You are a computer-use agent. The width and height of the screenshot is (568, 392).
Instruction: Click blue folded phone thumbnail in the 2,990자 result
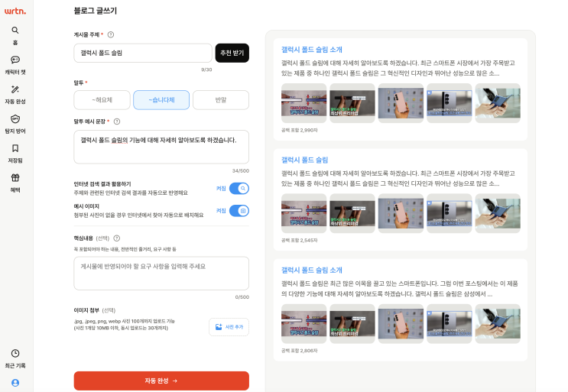[498, 103]
